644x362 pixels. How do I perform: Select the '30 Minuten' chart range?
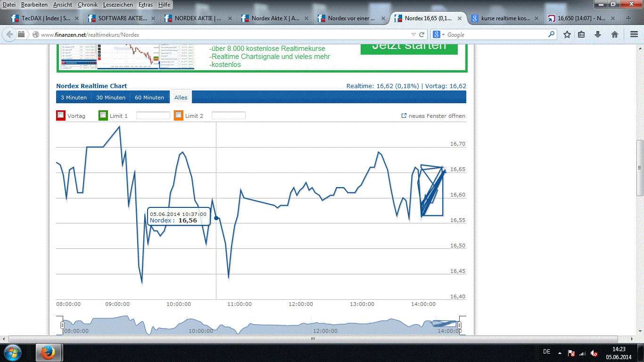coord(111,98)
